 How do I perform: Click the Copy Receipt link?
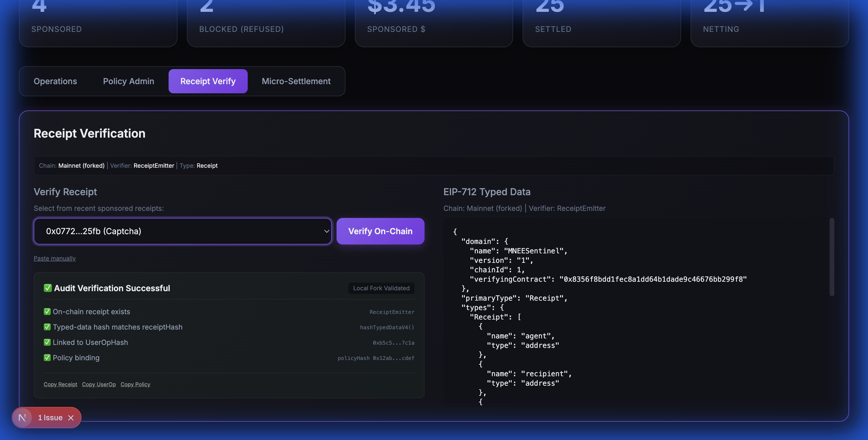pos(60,384)
